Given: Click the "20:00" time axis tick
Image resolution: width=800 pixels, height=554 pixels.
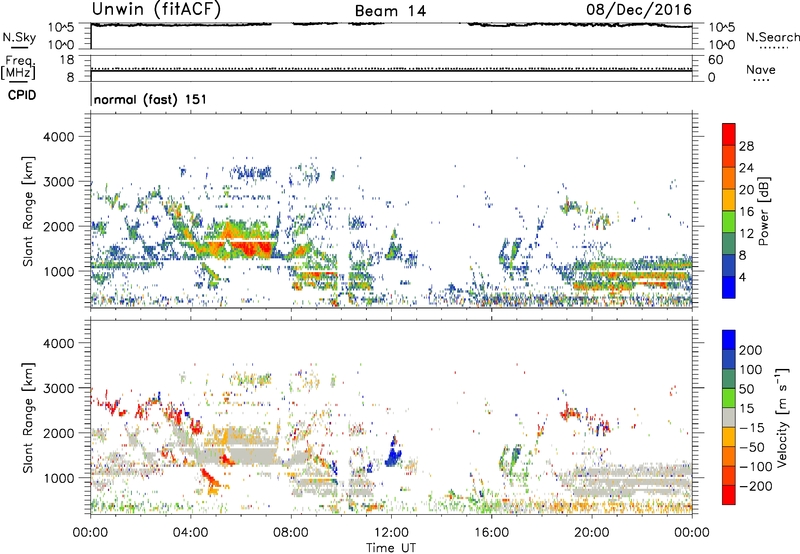Looking at the screenshot, I should [x=592, y=533].
